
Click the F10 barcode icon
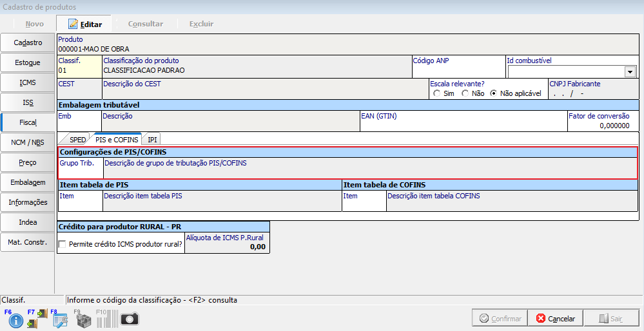pos(106,319)
